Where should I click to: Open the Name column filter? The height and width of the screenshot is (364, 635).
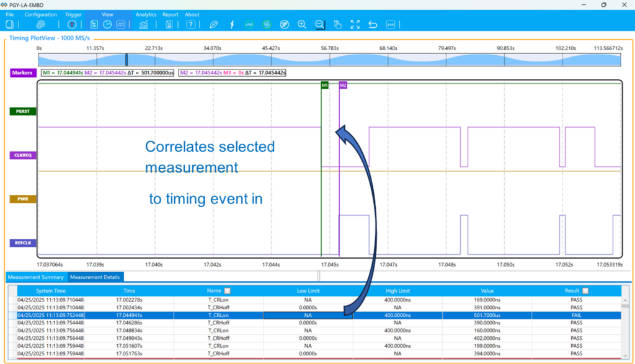click(227, 291)
